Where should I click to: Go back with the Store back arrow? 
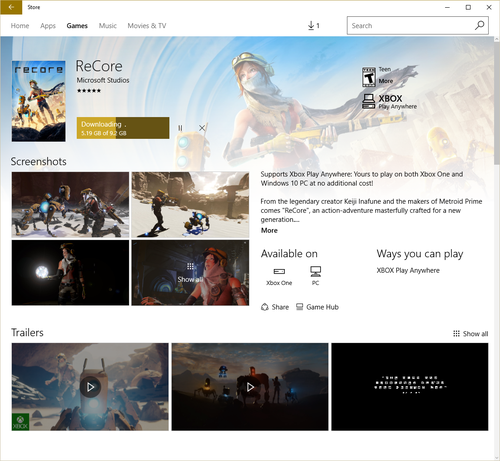click(x=11, y=7)
